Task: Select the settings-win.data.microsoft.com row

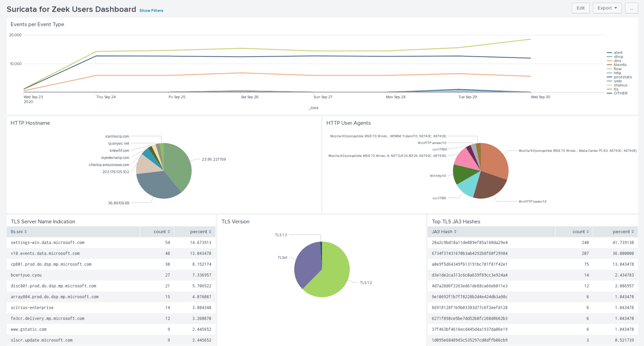Action: [111, 243]
